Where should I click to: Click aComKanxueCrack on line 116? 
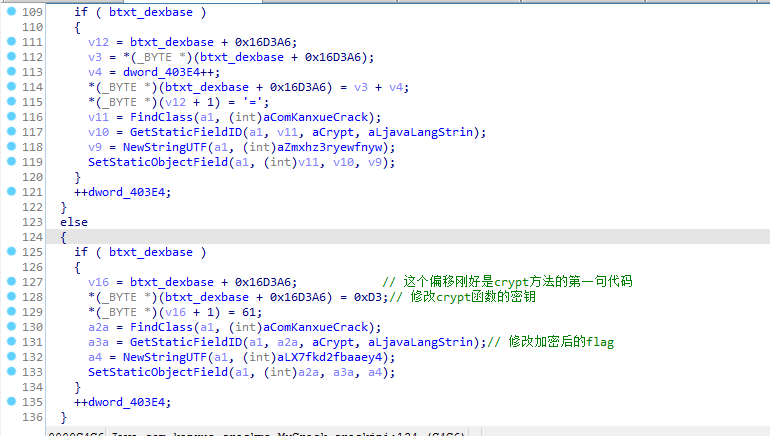[x=316, y=117]
